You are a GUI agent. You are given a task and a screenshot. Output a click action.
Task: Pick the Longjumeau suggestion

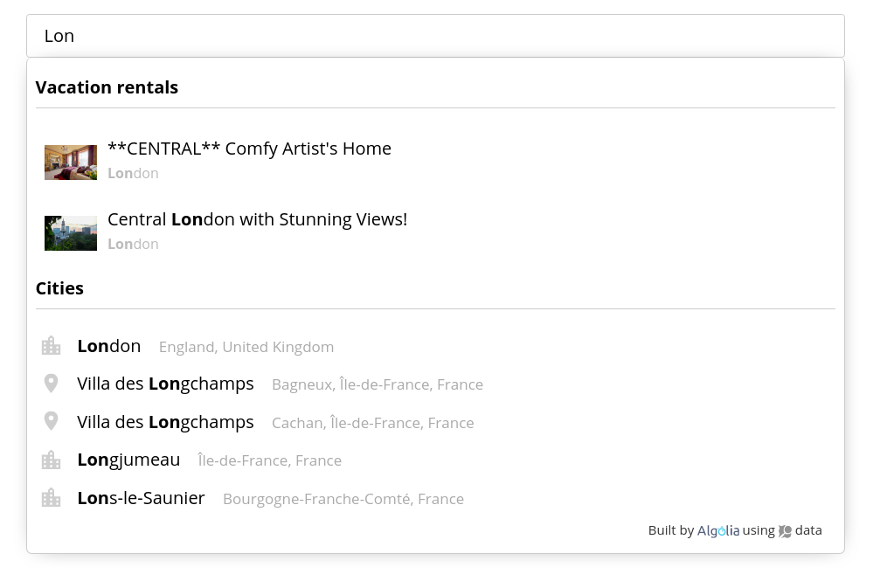click(x=128, y=460)
